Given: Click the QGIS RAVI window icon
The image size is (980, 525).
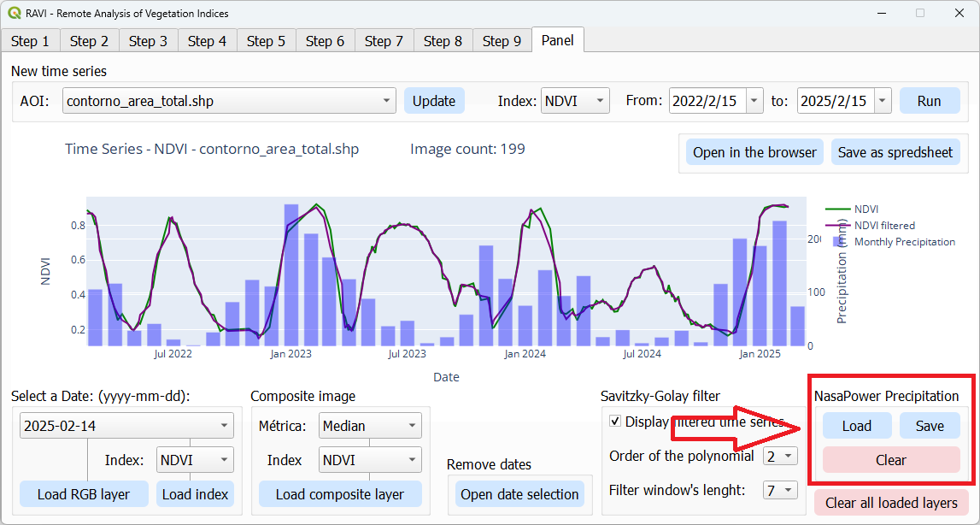Looking at the screenshot, I should click(15, 13).
